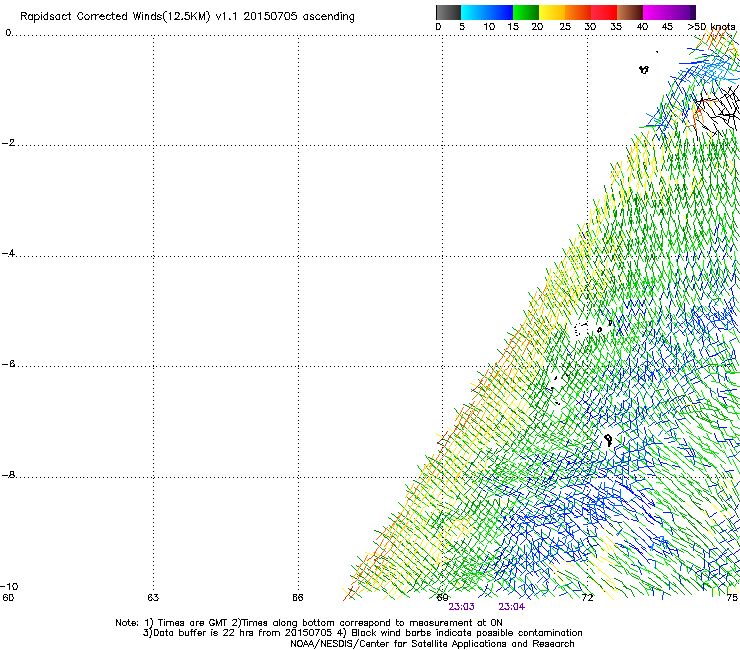The height and width of the screenshot is (650, 740).
Task: Click the red 30-35 knots legend swatch
Action: click(x=604, y=12)
